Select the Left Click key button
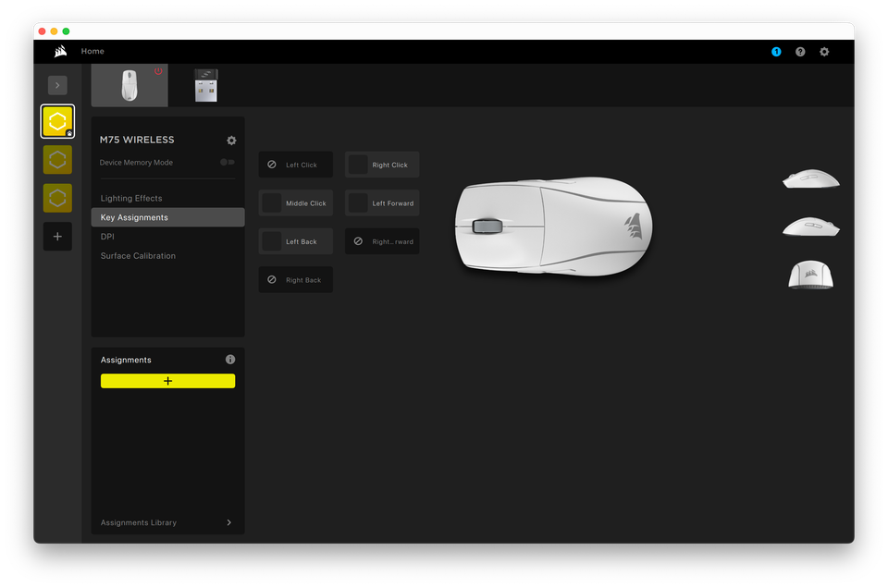888x588 pixels. (296, 165)
